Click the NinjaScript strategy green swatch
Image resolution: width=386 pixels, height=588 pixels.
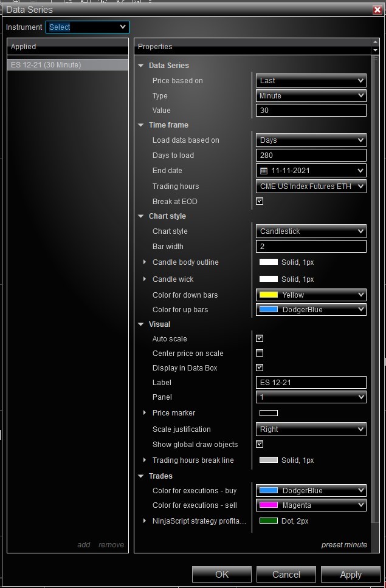(269, 521)
